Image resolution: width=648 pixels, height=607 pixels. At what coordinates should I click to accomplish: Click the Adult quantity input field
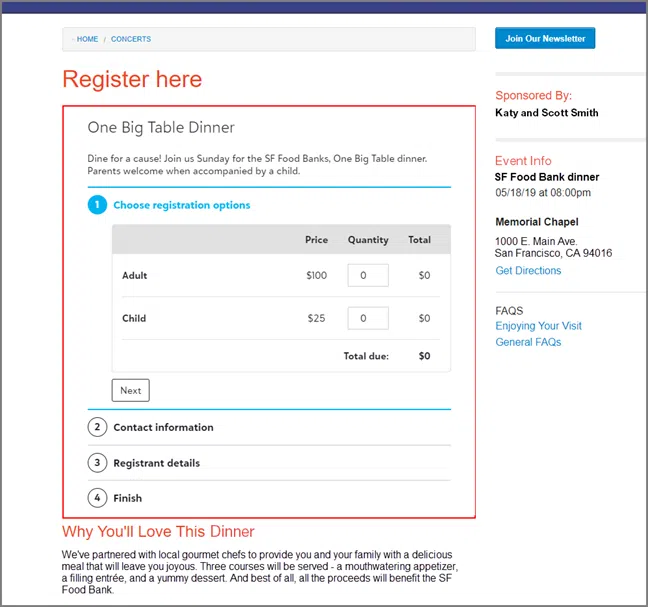tap(367, 275)
